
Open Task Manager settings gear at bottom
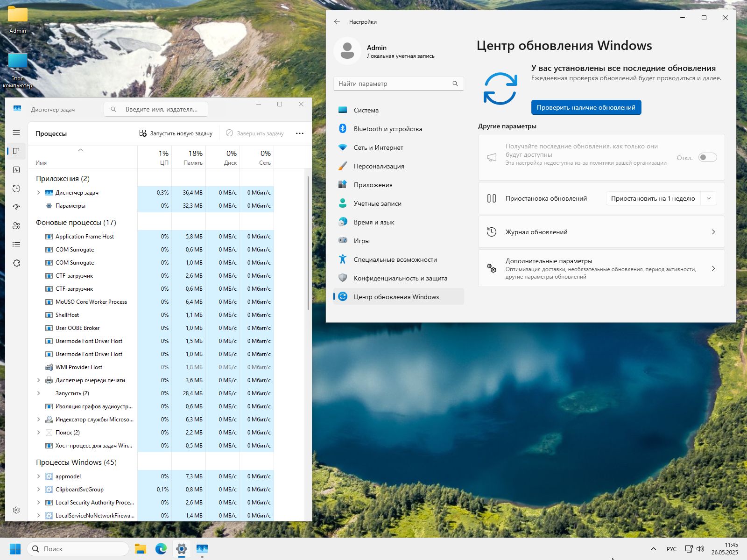(16, 510)
